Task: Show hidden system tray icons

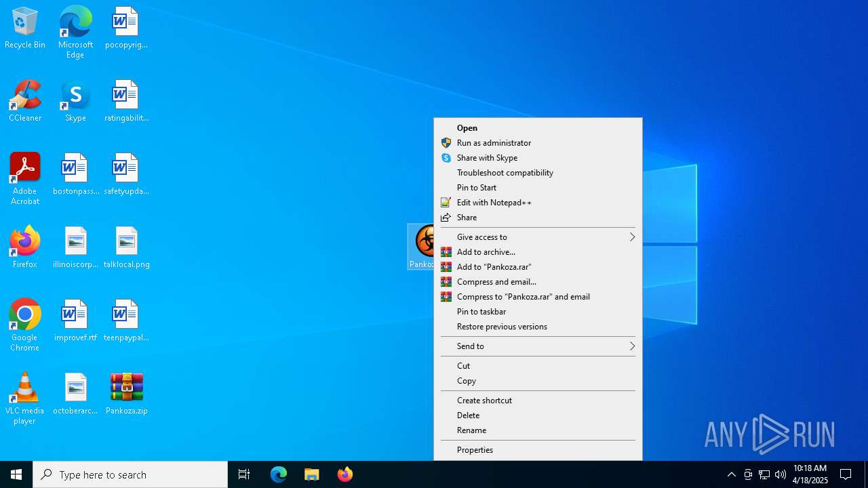Action: tap(731, 474)
